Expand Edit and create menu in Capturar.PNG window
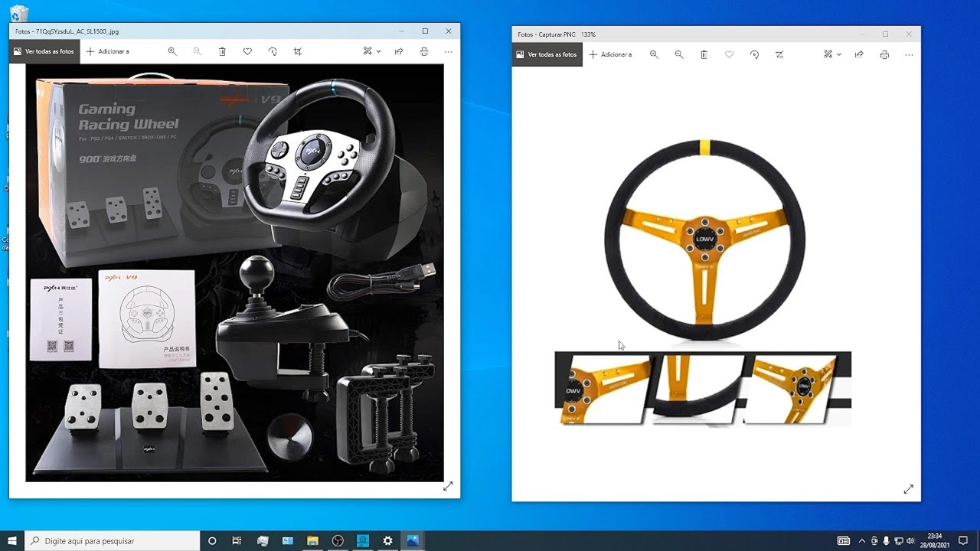Screen dimensions: 980x551 point(832,54)
